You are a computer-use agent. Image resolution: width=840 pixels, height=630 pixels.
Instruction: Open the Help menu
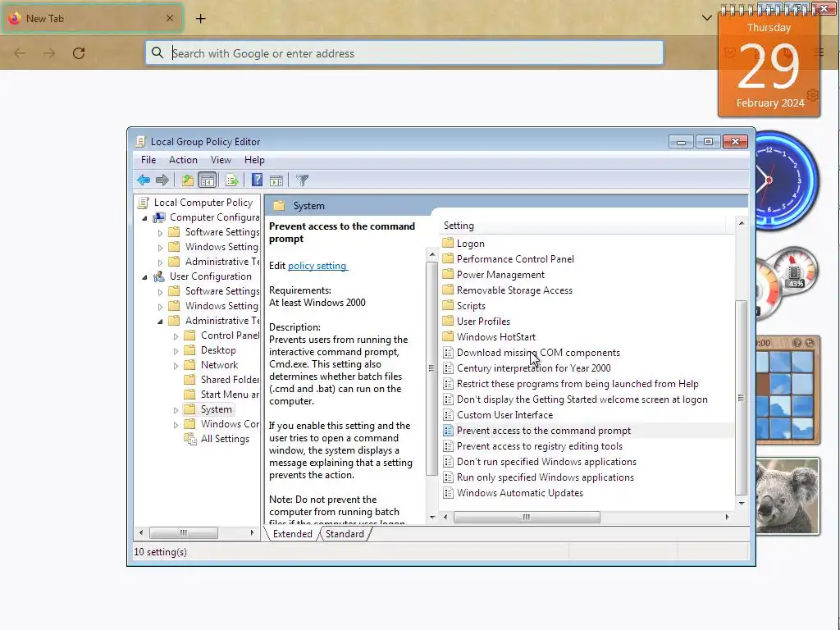(x=254, y=160)
